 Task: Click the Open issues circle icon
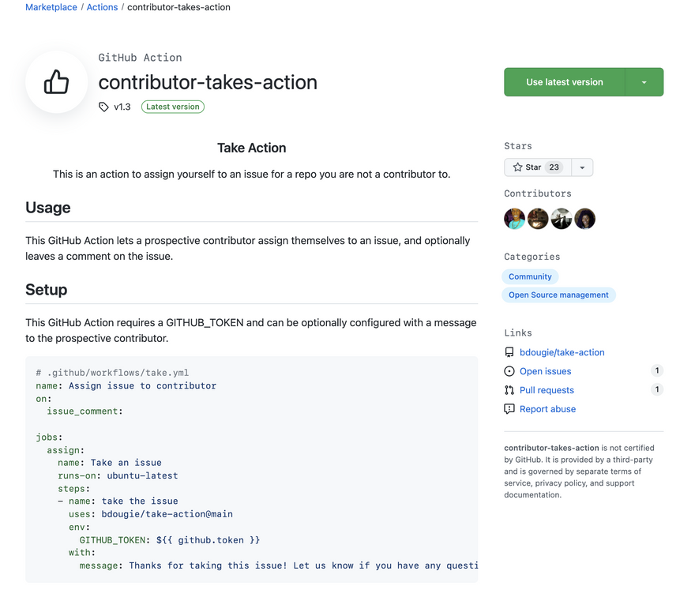coord(509,371)
